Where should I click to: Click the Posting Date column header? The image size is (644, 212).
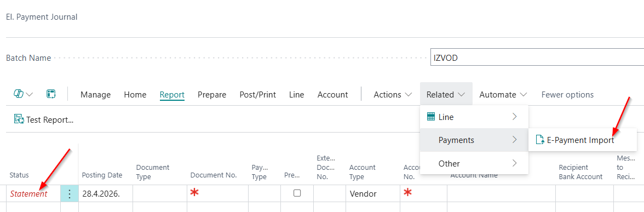pyautogui.click(x=102, y=175)
